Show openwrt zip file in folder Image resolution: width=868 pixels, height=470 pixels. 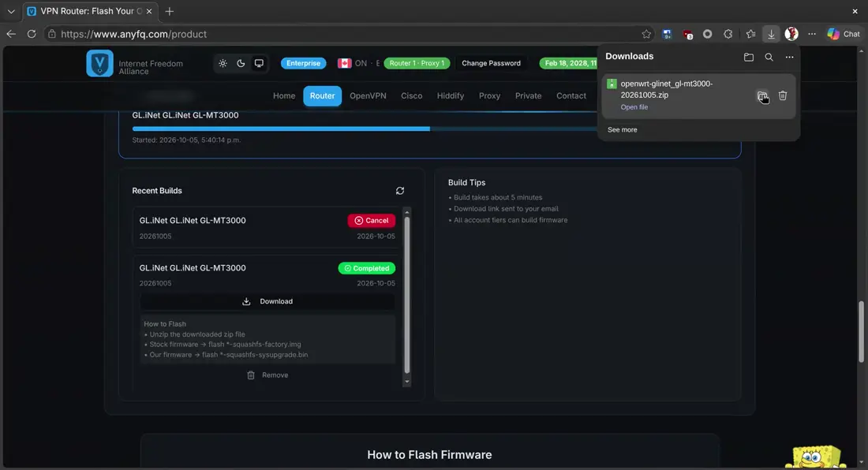pyautogui.click(x=762, y=95)
